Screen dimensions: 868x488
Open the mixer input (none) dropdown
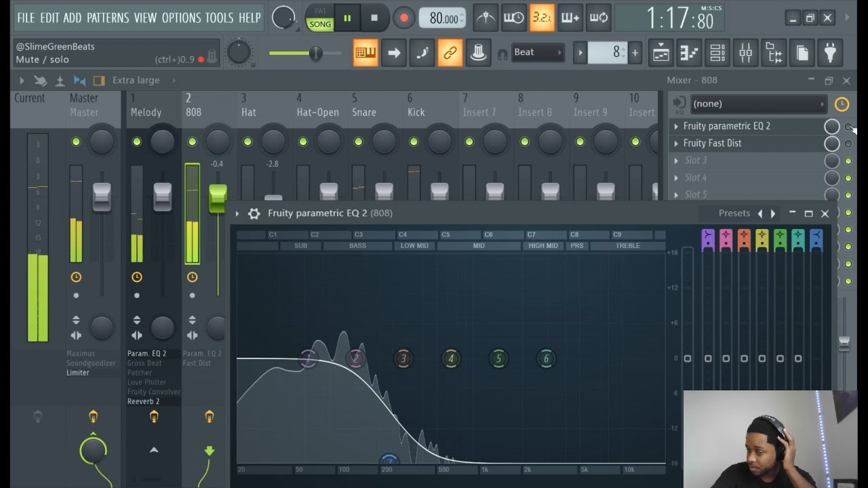coord(758,104)
